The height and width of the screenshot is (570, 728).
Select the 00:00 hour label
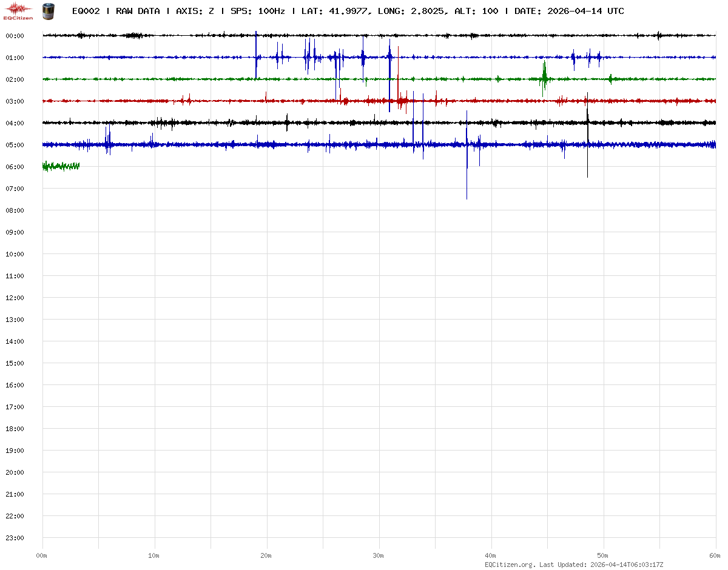click(x=15, y=36)
